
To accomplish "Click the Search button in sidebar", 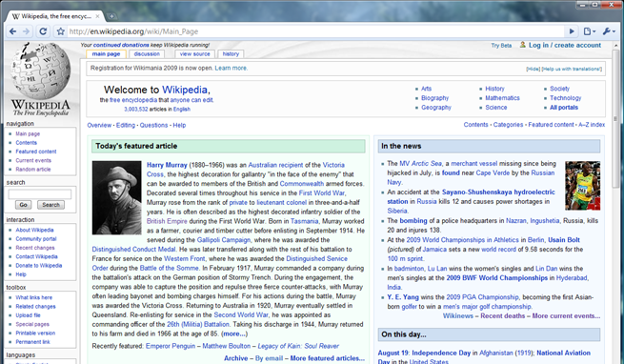I will click(x=50, y=205).
